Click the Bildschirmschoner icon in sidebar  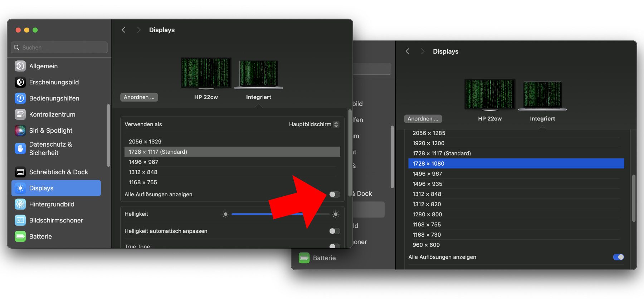click(x=20, y=220)
